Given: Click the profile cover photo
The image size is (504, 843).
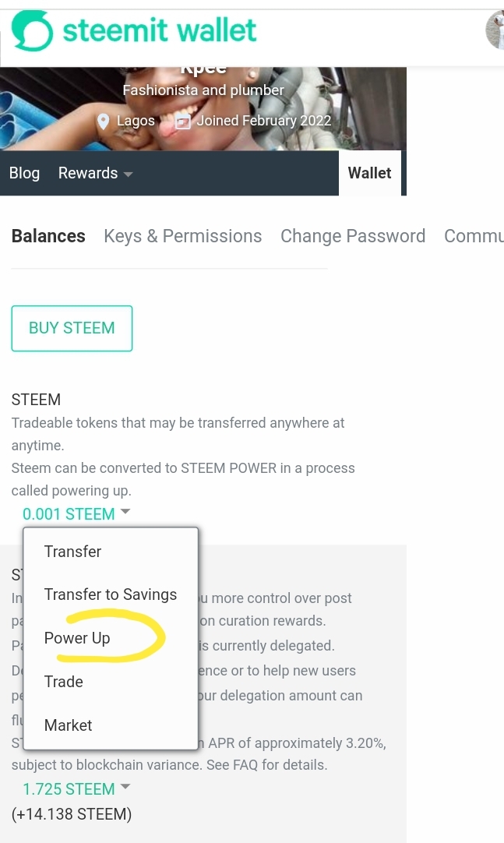Looking at the screenshot, I should pyautogui.click(x=203, y=108).
